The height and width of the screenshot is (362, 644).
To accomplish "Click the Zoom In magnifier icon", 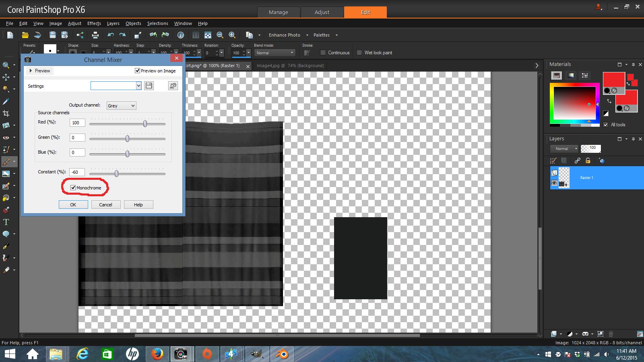I will coord(231,35).
